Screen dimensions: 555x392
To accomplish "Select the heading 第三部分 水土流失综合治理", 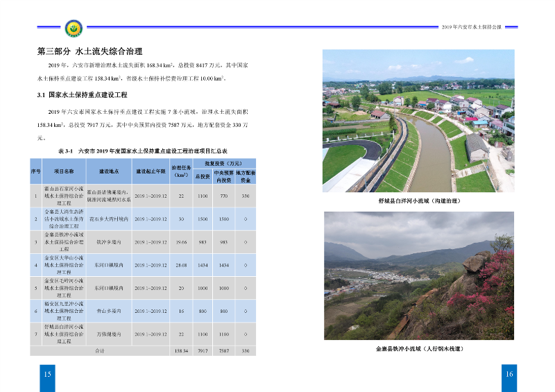I will tap(89, 51).
